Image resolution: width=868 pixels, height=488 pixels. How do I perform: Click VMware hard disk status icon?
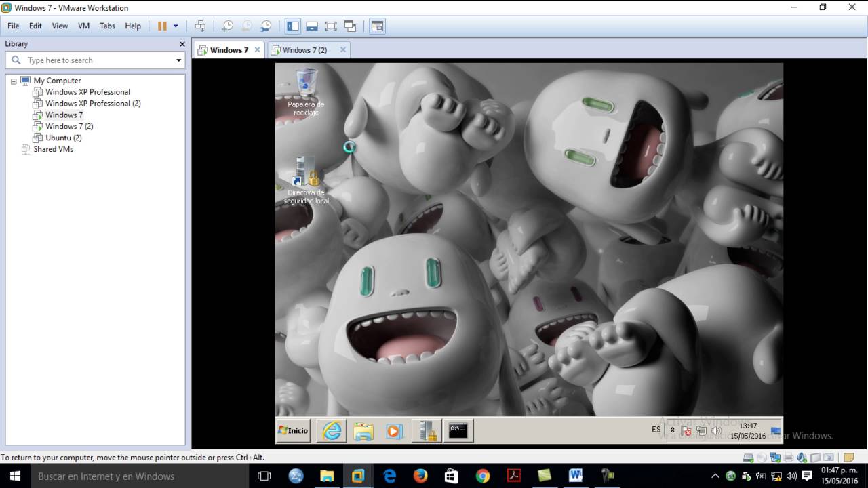(x=748, y=457)
